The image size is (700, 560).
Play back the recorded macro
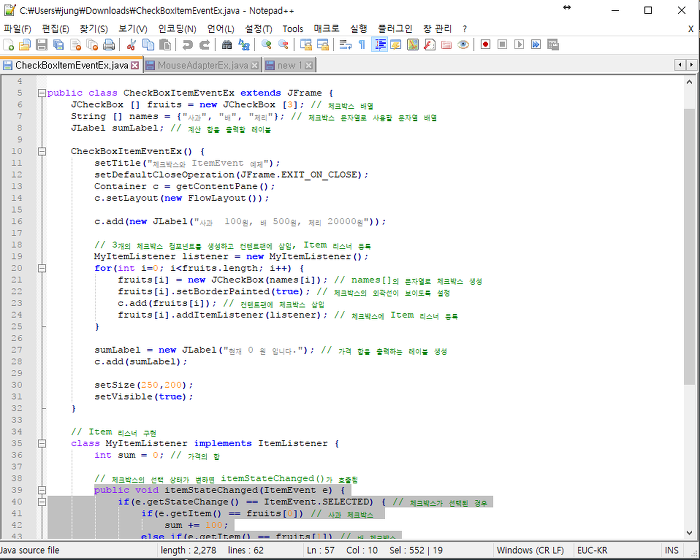click(519, 45)
